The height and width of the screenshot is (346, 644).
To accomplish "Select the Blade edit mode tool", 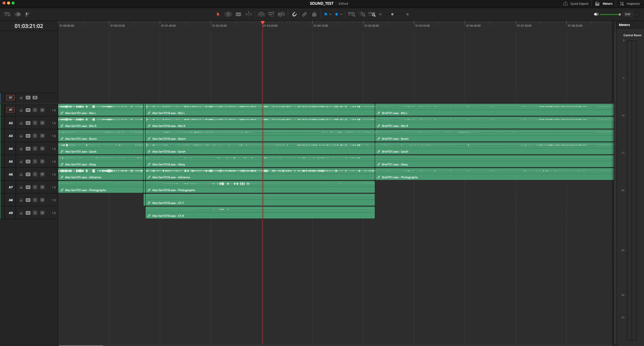I will (x=238, y=14).
